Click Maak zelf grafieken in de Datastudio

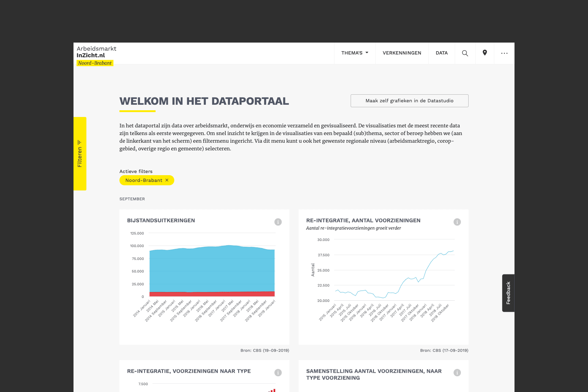point(409,101)
